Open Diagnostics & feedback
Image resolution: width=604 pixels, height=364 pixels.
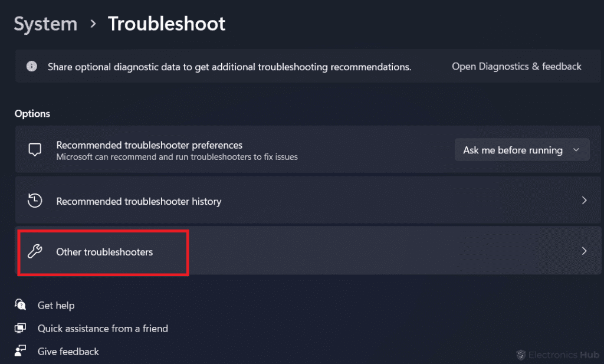516,66
